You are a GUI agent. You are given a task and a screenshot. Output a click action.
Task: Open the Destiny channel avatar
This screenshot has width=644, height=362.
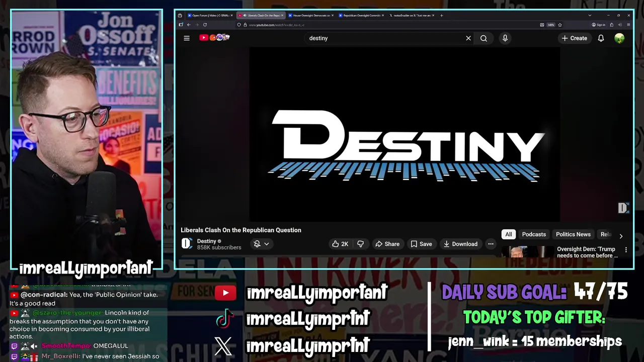(187, 244)
